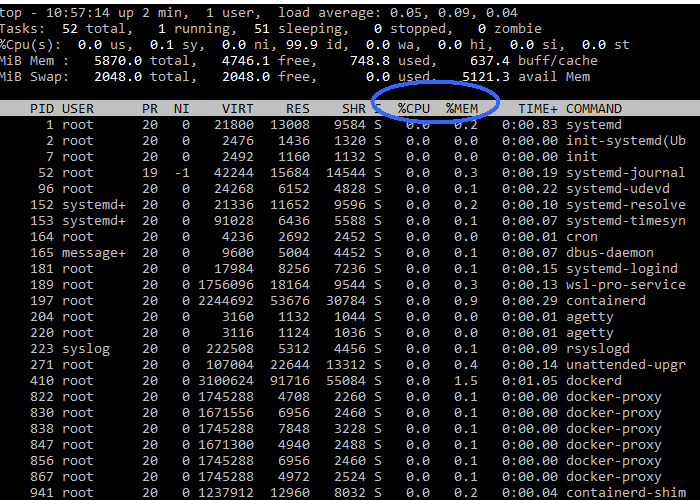The image size is (700, 500).
Task: Click the systemd-udevd command entry
Action: 618,189
